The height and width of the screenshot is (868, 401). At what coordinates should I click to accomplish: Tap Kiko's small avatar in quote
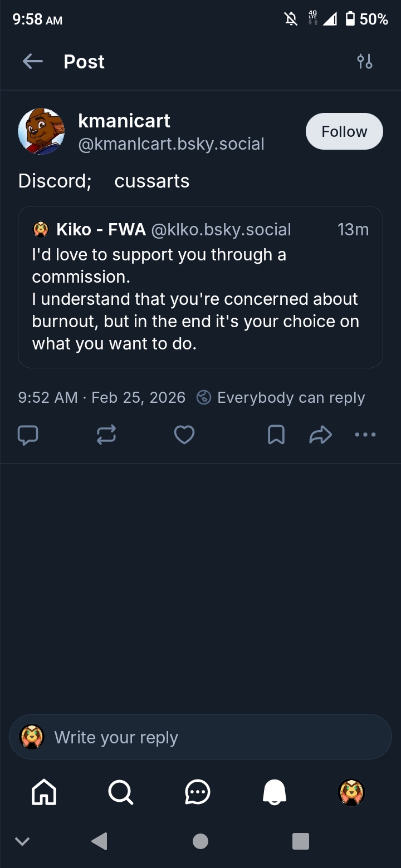[x=41, y=229]
